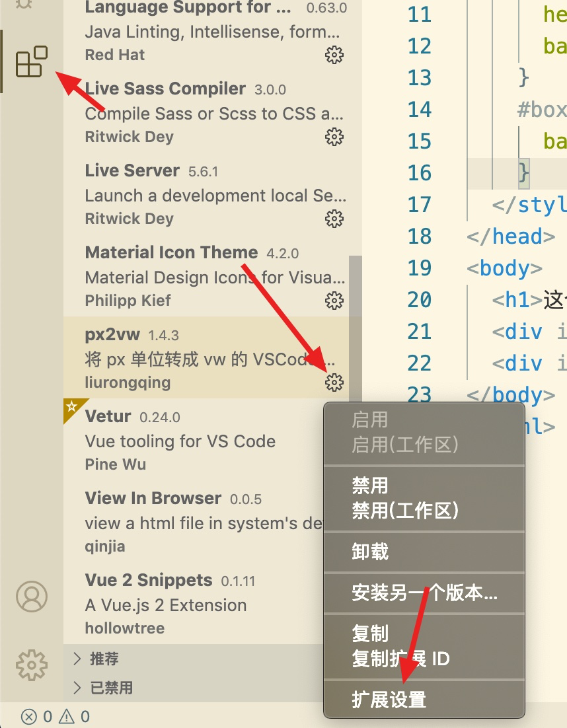The height and width of the screenshot is (728, 567).
Task: Select the View In Browser extension title
Action: point(153,497)
